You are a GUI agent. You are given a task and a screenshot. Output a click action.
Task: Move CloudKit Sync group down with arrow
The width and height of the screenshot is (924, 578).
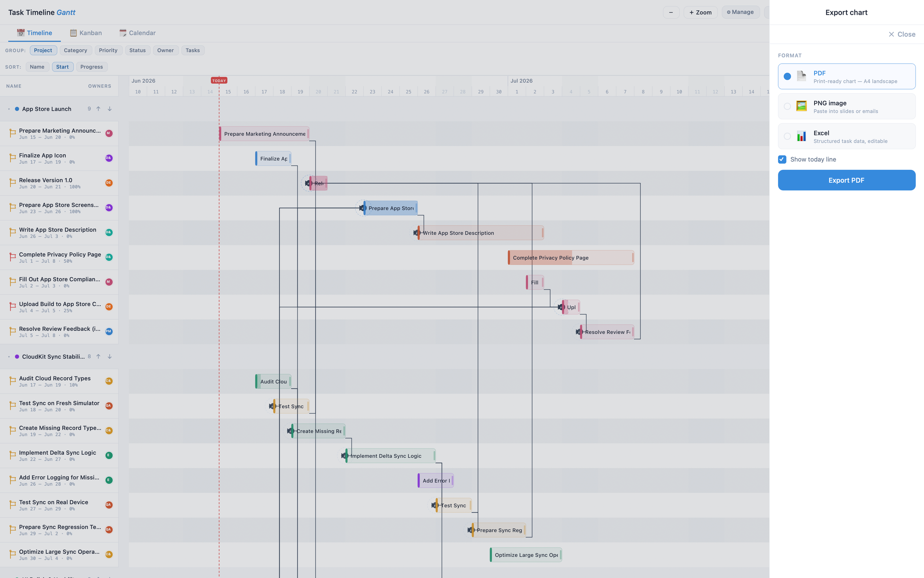pyautogui.click(x=110, y=357)
